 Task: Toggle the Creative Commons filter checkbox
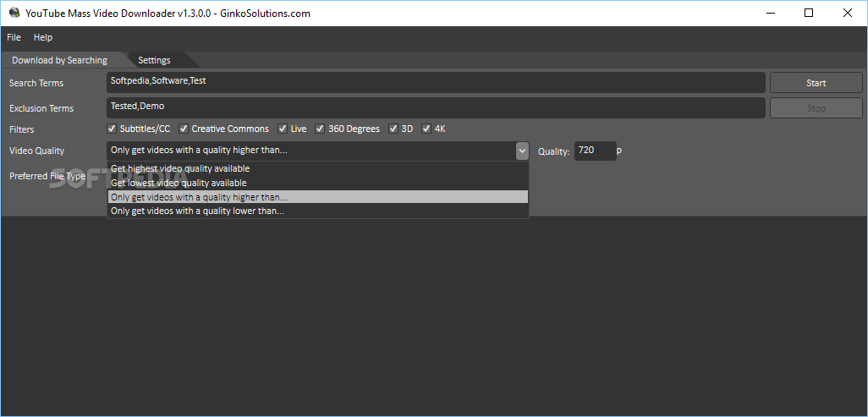click(184, 129)
